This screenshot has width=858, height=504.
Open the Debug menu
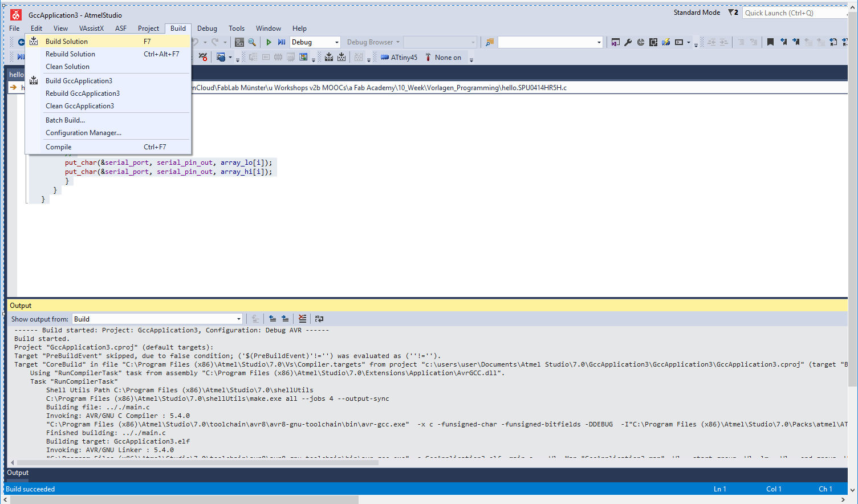coord(207,29)
